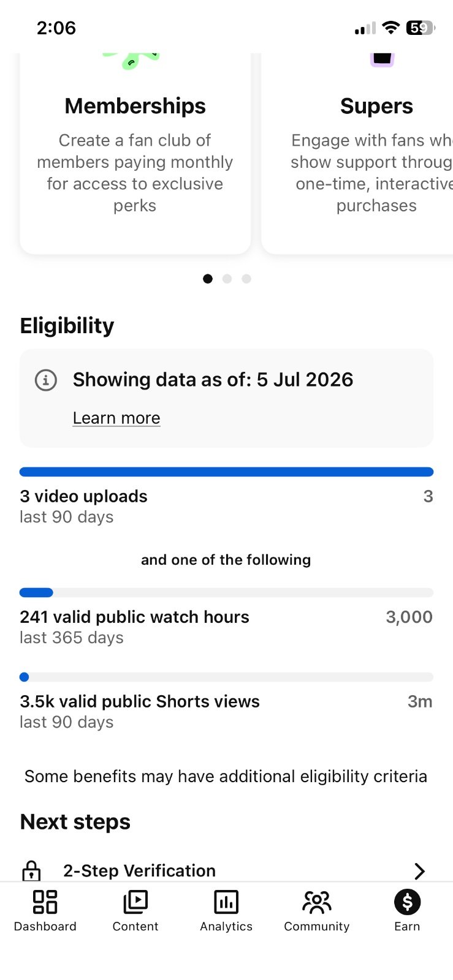Tap the battery indicator in status bar

(421, 28)
